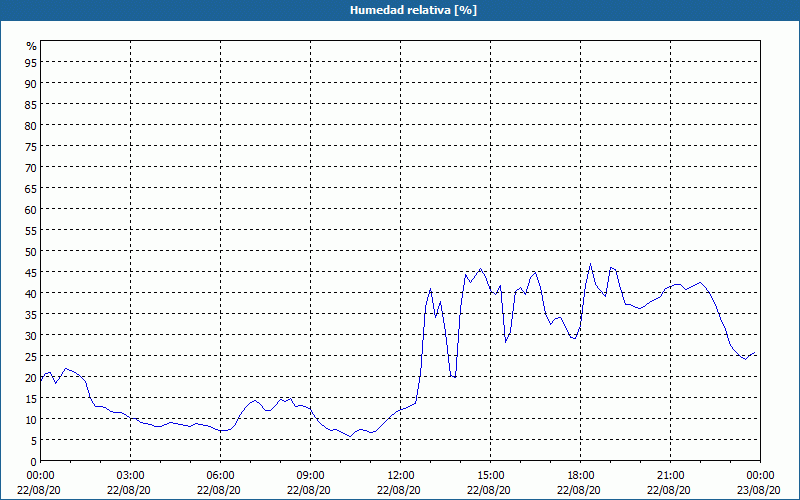Click the '22/08/20' date under 12:00
Image resolution: width=800 pixels, height=500 pixels.
point(399,490)
